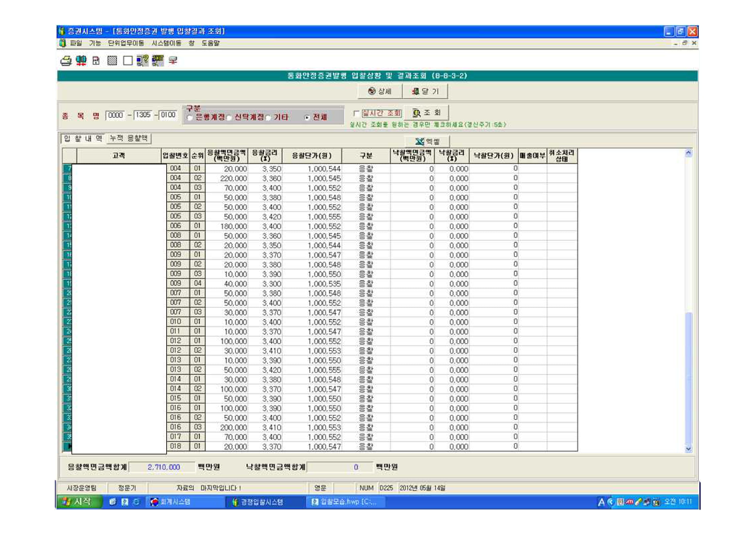Click the 1305 item code input field
756x535 pixels.
pos(143,115)
